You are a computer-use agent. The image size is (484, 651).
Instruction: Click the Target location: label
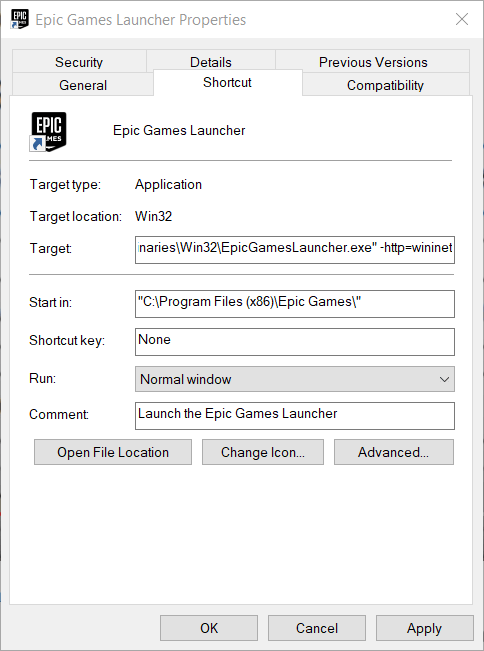76,216
